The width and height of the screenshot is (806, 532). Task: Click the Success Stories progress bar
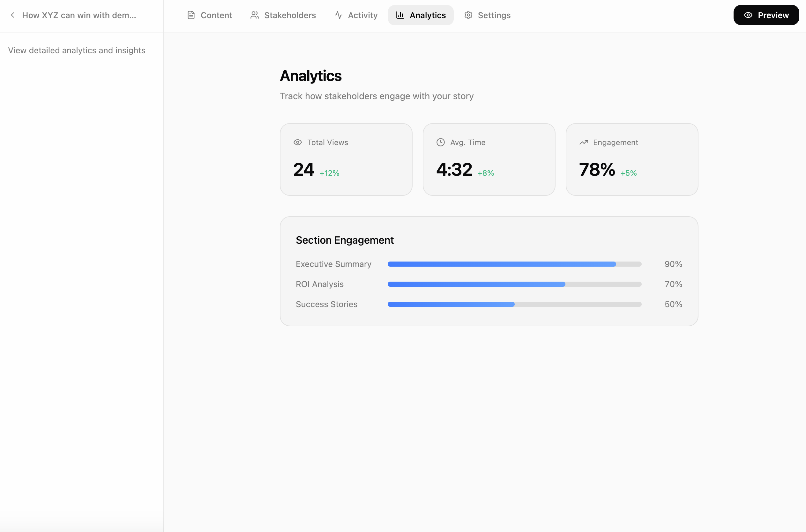coord(514,304)
